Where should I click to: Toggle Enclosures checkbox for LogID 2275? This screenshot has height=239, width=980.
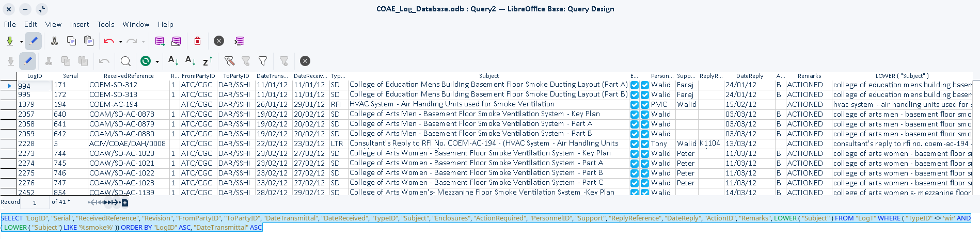click(635, 173)
